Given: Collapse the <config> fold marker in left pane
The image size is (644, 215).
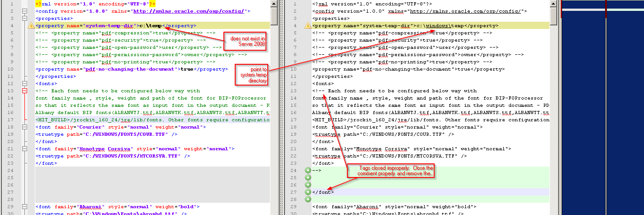Looking at the screenshot, I should point(25,11).
